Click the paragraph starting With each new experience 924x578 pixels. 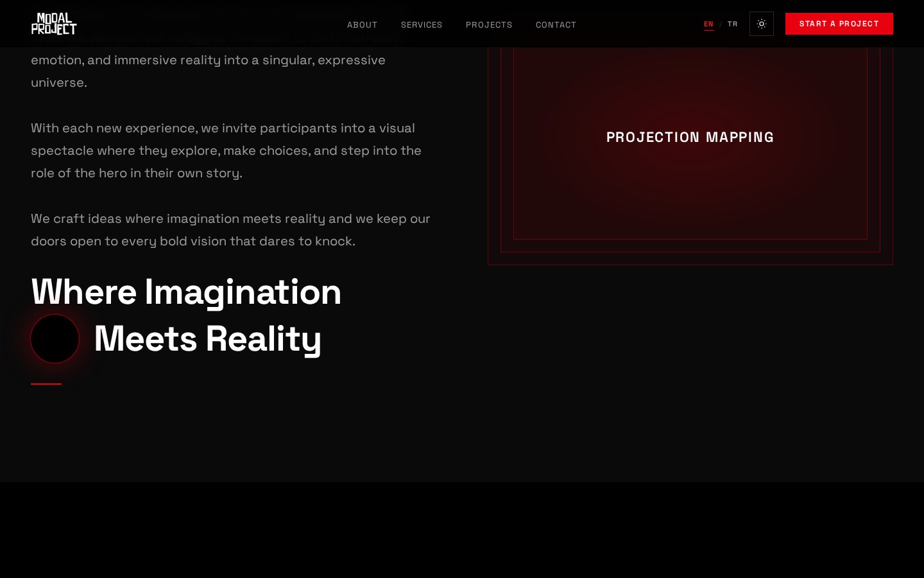[x=226, y=150]
